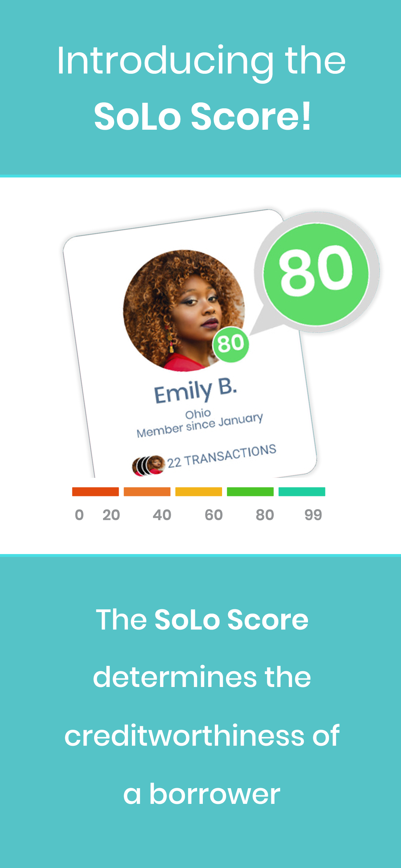Click the Introducing the heading text
This screenshot has width=401, height=868.
click(201, 62)
